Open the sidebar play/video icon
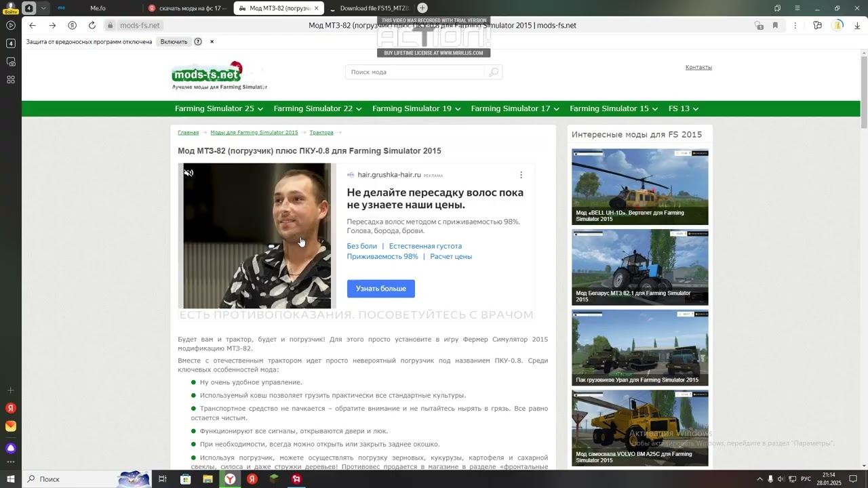The height and width of the screenshot is (488, 868). tap(11, 25)
